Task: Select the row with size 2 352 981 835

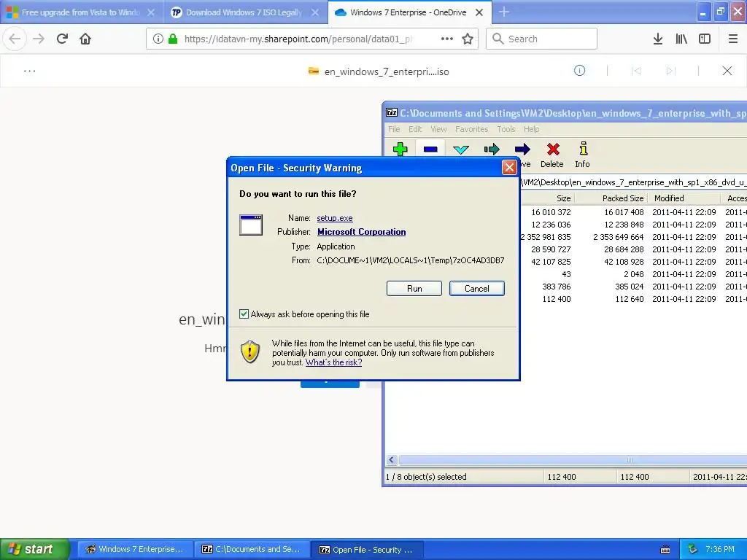Action: [634, 237]
